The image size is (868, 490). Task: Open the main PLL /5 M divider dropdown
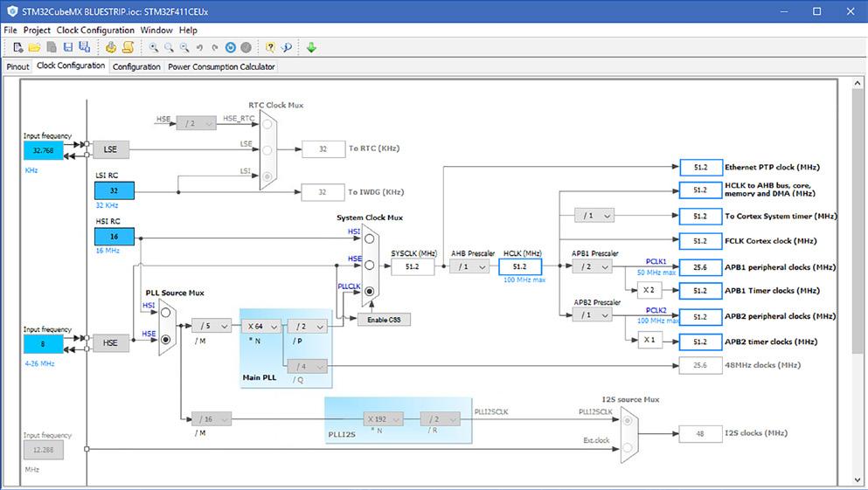pyautogui.click(x=212, y=327)
